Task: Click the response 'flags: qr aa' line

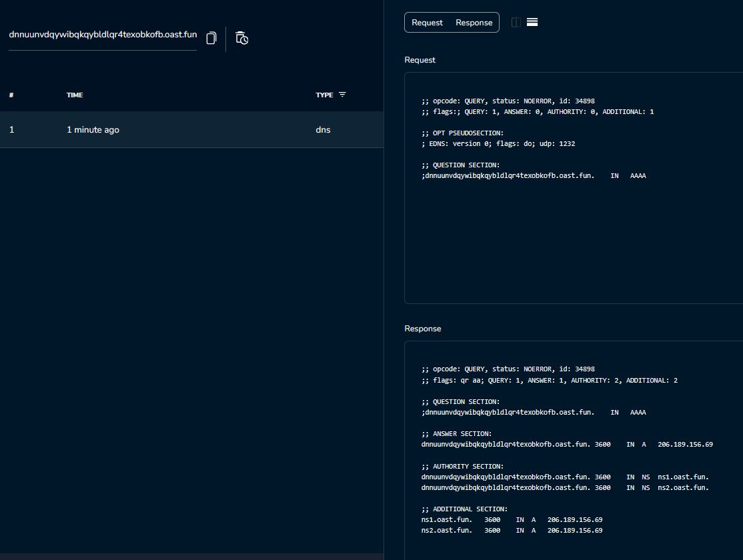Action: [x=549, y=381]
